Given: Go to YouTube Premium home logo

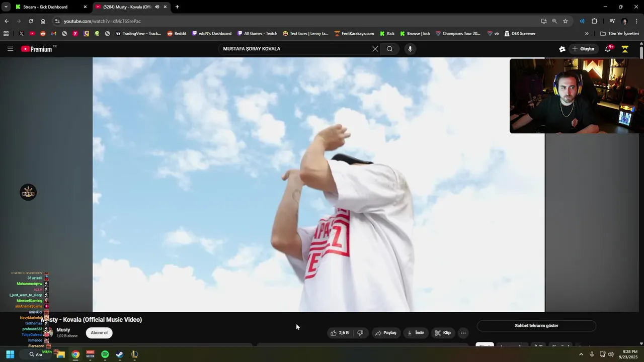Looking at the screenshot, I should [36, 49].
